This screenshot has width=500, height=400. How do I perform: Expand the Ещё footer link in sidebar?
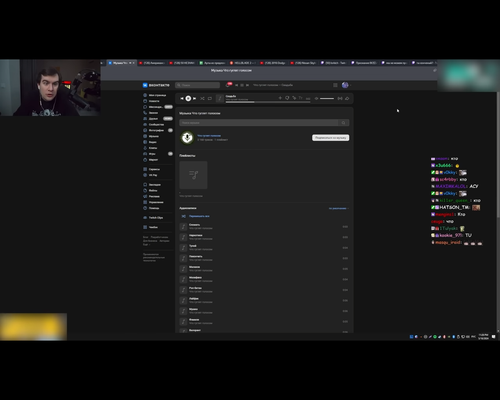146,244
